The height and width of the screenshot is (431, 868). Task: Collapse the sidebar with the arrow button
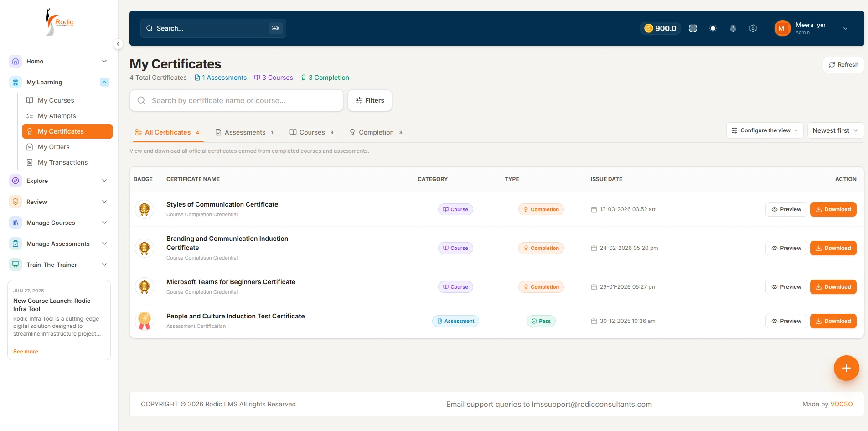pos(118,44)
